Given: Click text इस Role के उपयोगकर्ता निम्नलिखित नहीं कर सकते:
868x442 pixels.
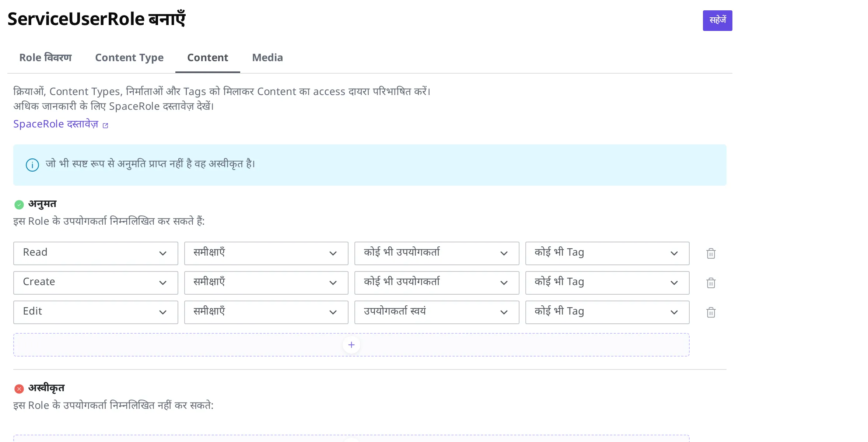Looking at the screenshot, I should 113,405.
